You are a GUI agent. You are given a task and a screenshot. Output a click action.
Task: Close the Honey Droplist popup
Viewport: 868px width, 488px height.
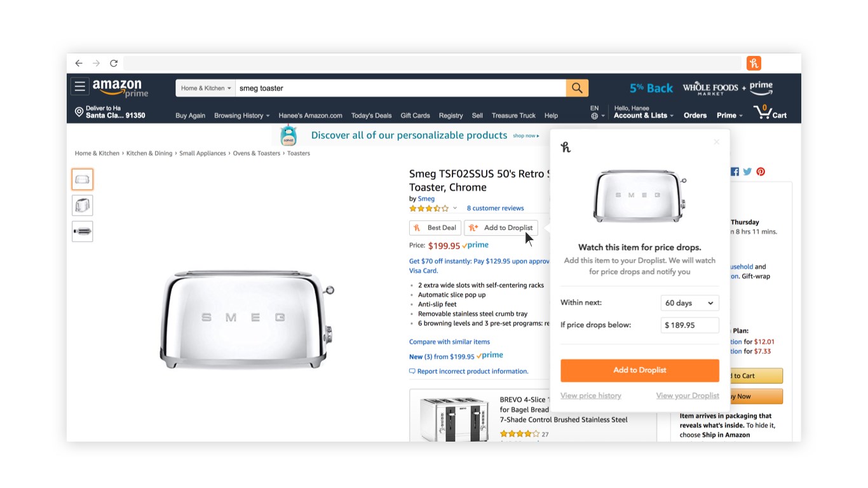[717, 142]
